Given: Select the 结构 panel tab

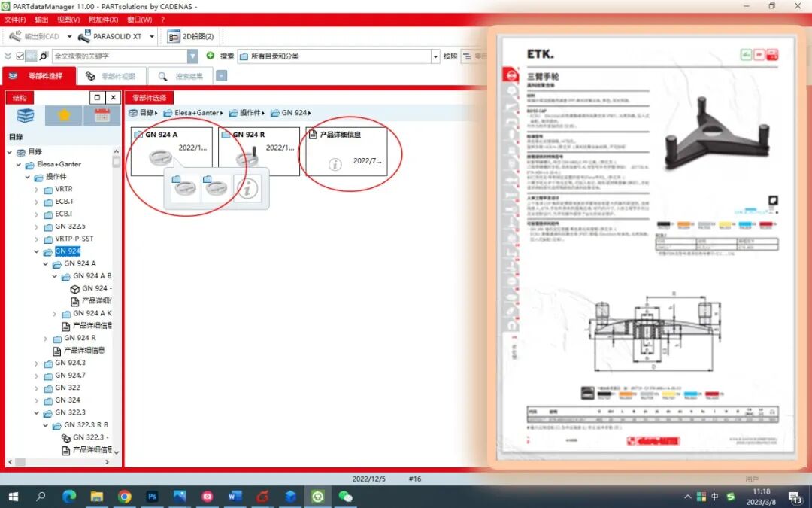Looking at the screenshot, I should pyautogui.click(x=20, y=97).
